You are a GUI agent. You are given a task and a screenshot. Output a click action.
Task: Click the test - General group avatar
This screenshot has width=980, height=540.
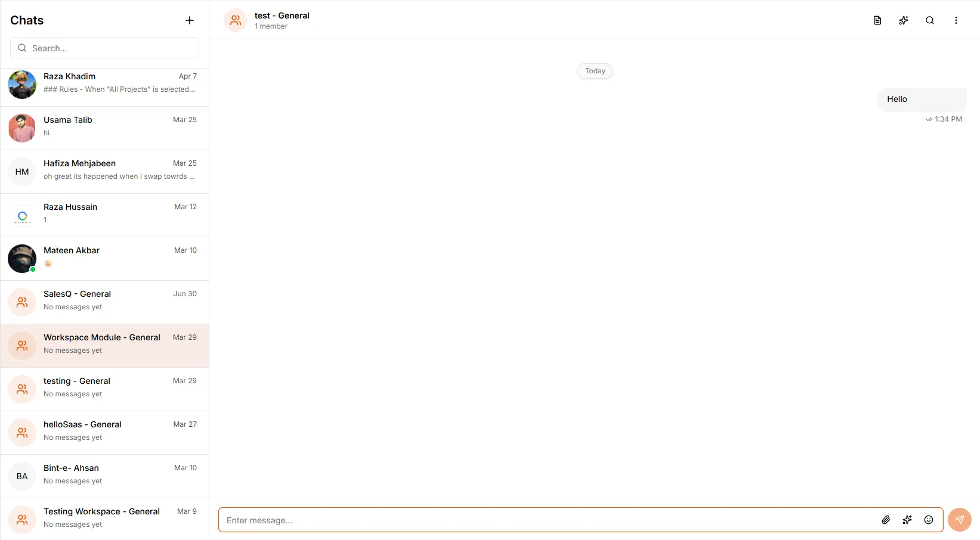click(236, 20)
